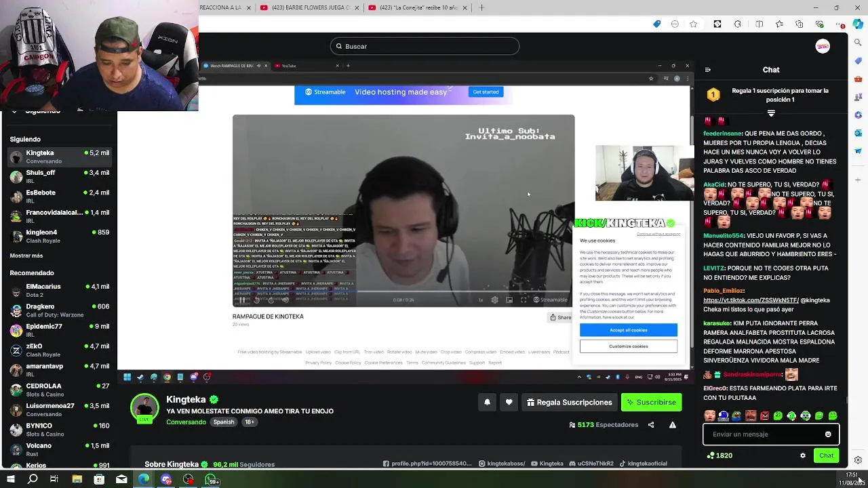
Task: Toggle notification bell for Kingteka
Action: point(487,402)
